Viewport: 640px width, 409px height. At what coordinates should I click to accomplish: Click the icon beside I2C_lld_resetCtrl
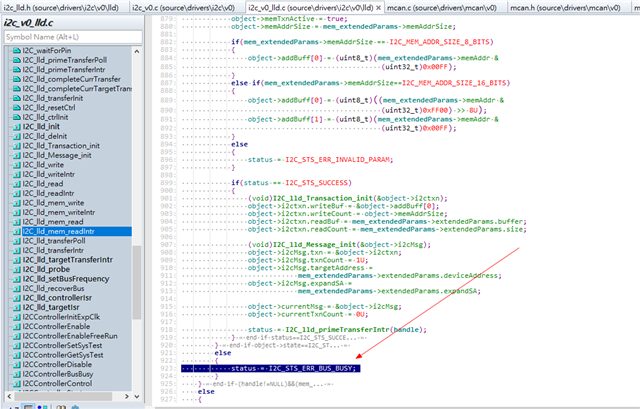17,108
